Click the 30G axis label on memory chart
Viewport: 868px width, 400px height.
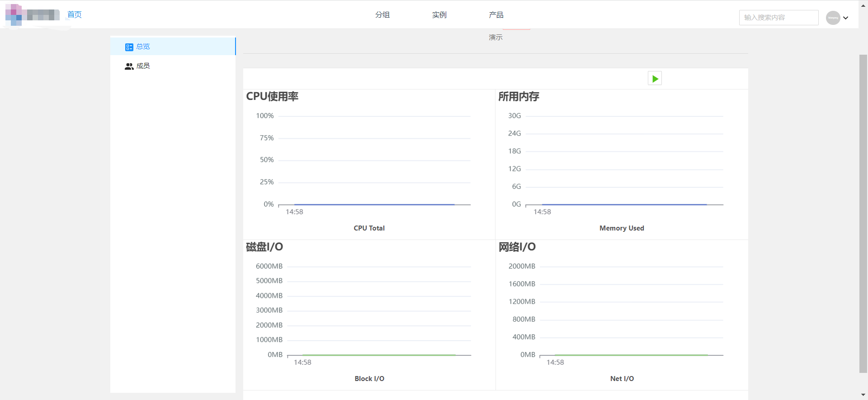514,116
